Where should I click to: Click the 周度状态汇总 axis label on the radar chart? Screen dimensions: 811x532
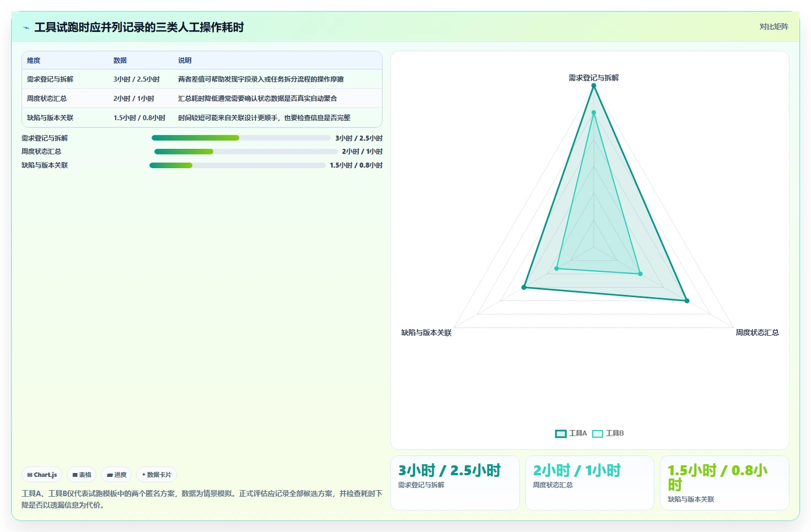tap(757, 332)
